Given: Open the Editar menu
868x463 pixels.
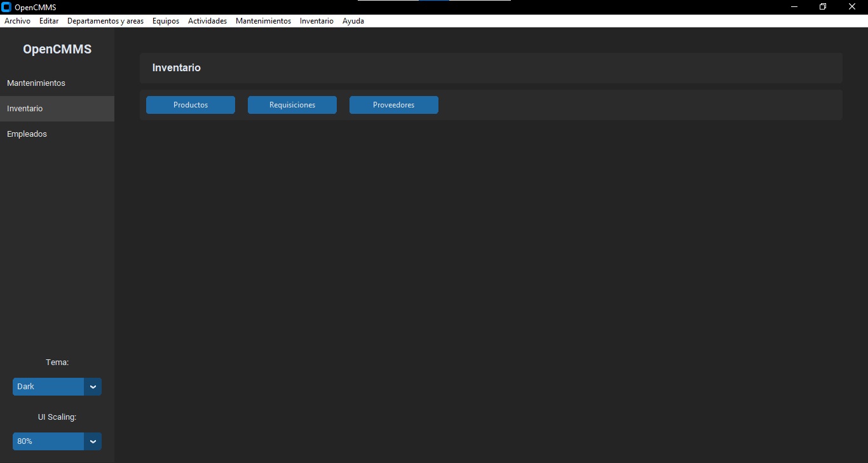Looking at the screenshot, I should click(x=48, y=20).
